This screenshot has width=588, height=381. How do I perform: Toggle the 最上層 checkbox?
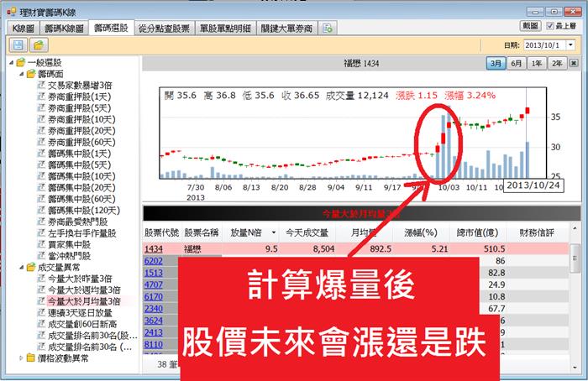550,25
